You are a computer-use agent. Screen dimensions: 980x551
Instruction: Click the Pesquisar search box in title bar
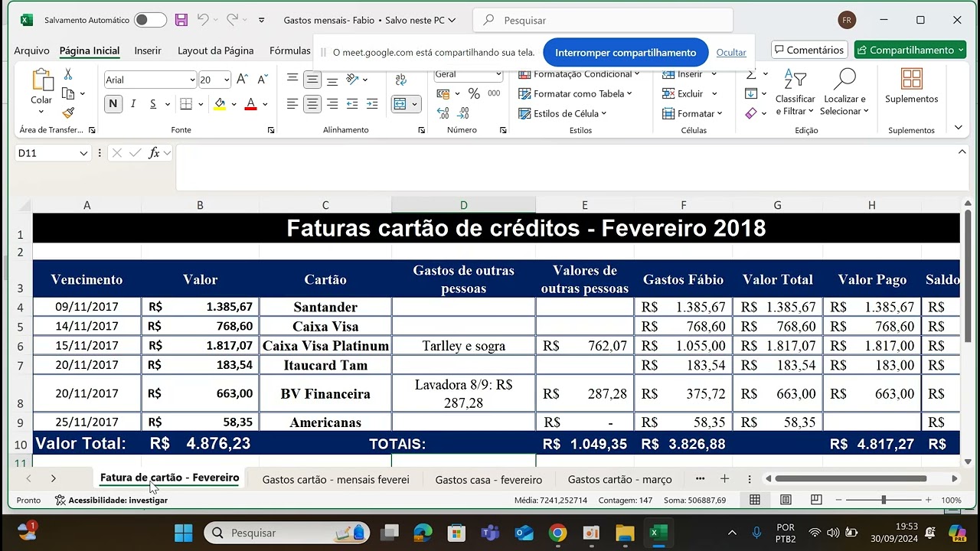[x=603, y=21]
